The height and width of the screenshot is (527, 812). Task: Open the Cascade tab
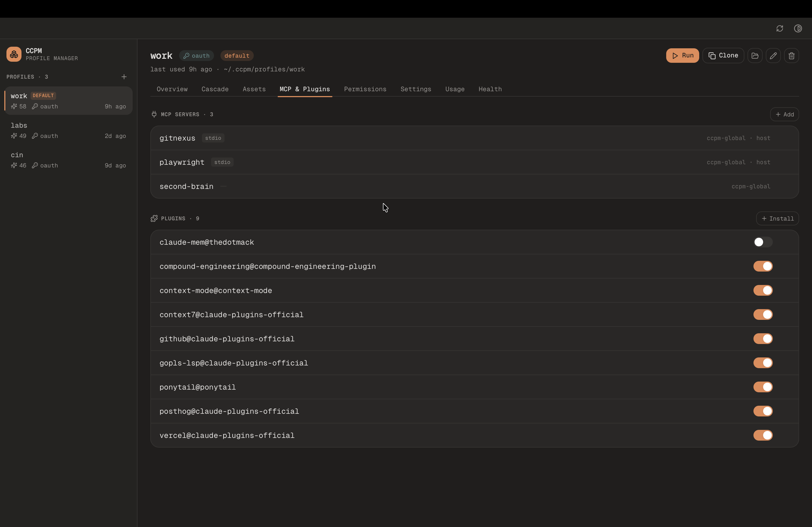[215, 89]
